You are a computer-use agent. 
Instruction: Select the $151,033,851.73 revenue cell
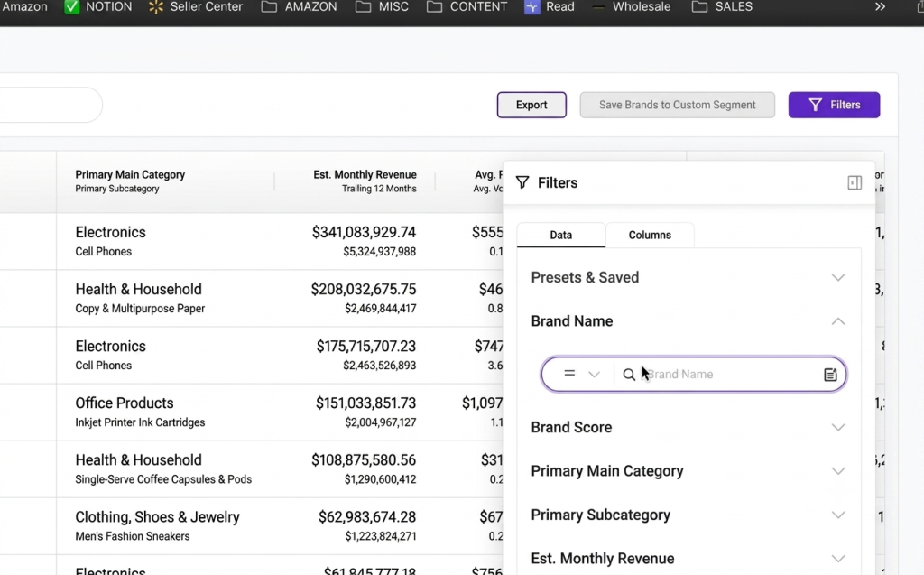click(366, 403)
